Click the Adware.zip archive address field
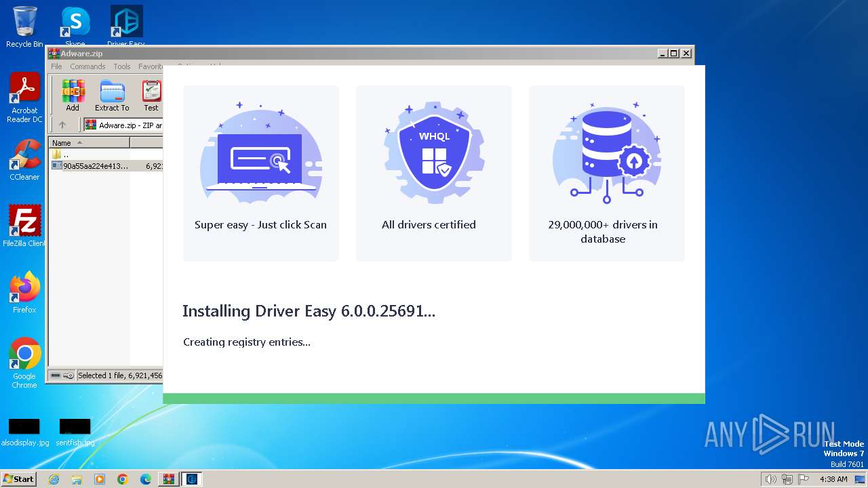The image size is (868, 488). click(123, 125)
